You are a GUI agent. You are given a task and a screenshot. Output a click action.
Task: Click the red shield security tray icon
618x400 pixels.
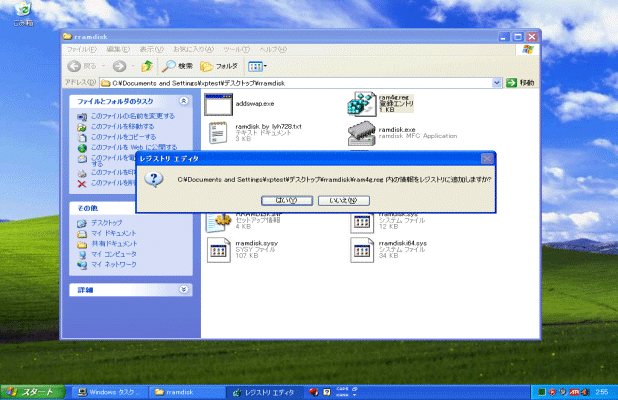tap(553, 392)
